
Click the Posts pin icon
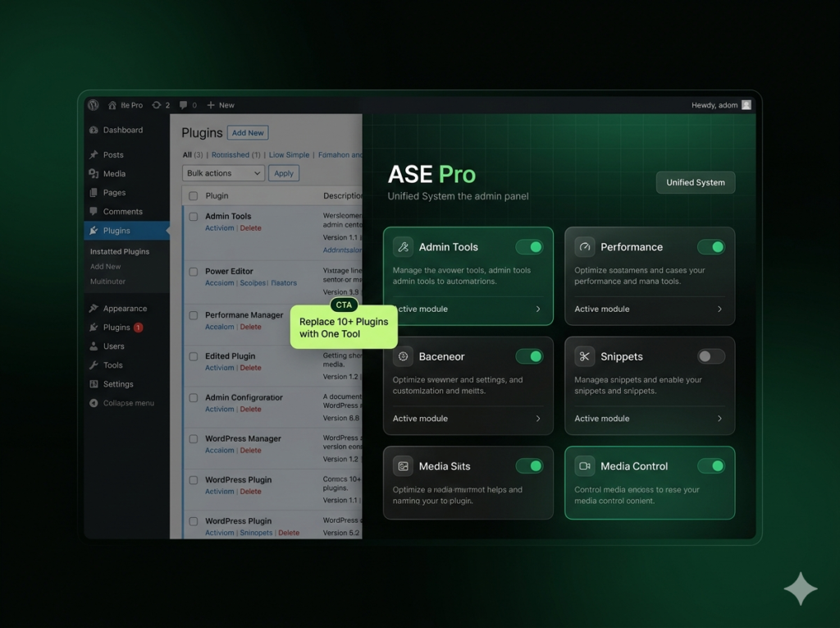pyautogui.click(x=94, y=154)
